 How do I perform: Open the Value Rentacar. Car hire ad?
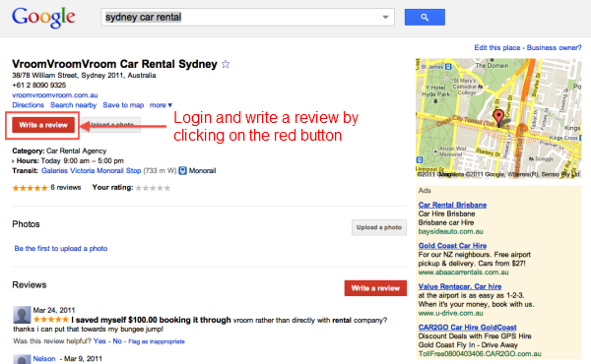(460, 286)
